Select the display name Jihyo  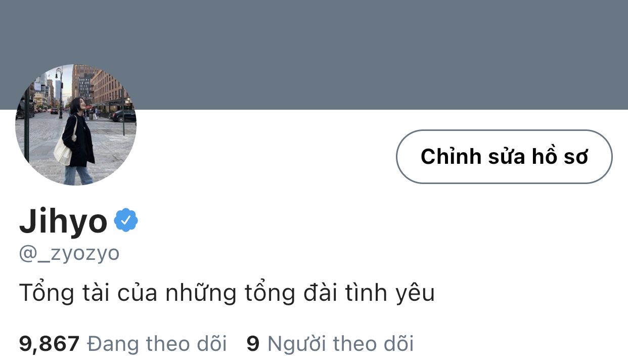[x=63, y=221]
